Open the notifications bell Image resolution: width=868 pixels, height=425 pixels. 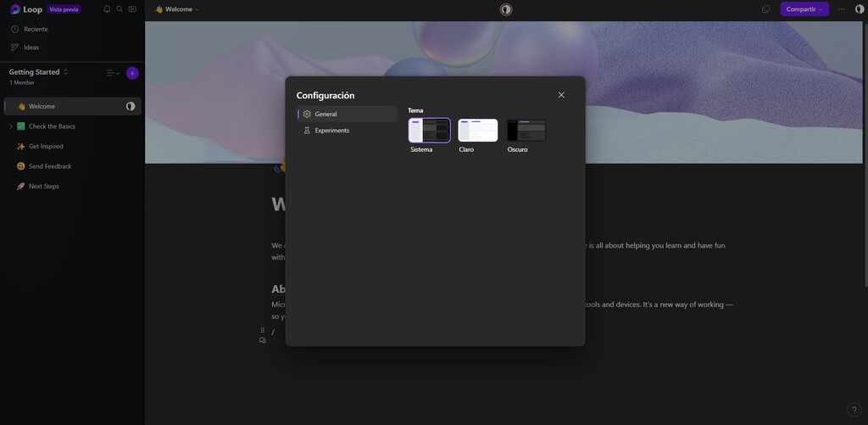tap(107, 8)
